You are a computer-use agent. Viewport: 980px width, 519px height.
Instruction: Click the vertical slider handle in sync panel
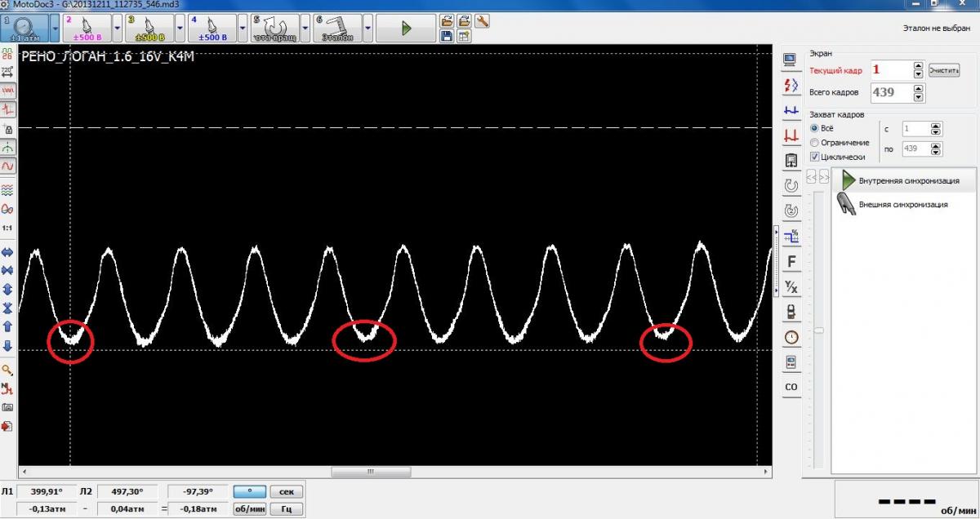(x=818, y=330)
